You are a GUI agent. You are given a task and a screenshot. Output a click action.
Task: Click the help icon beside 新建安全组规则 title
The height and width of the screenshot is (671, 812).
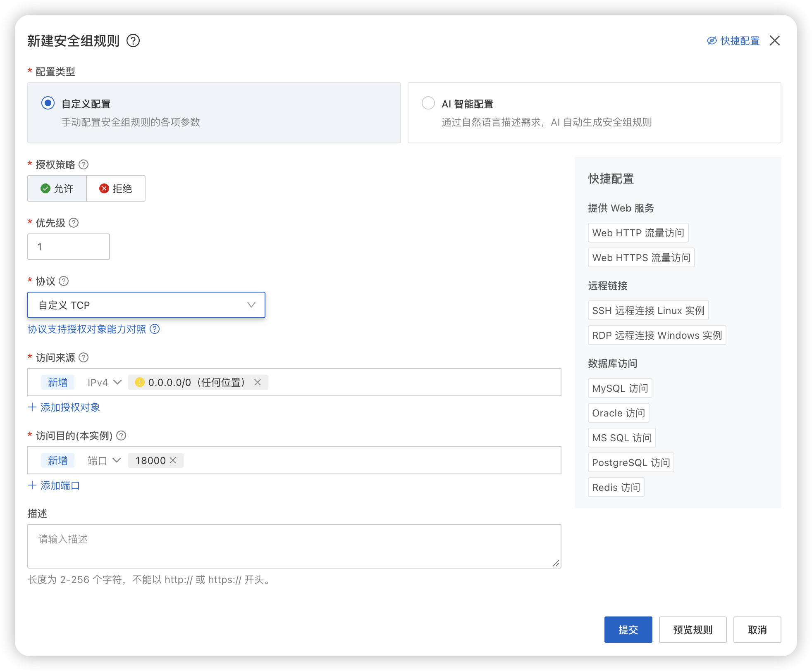[x=133, y=41]
